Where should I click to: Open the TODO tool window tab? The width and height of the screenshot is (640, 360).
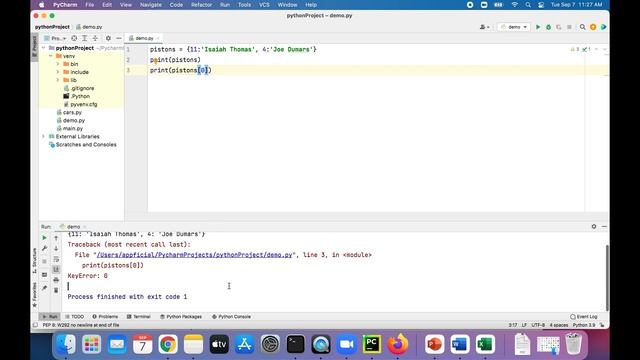point(74,317)
